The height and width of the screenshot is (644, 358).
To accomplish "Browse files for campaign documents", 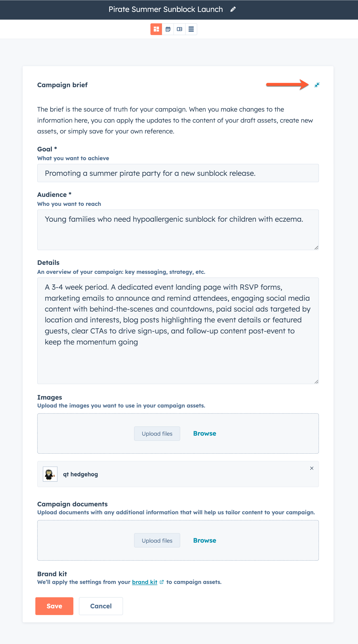I will point(204,540).
